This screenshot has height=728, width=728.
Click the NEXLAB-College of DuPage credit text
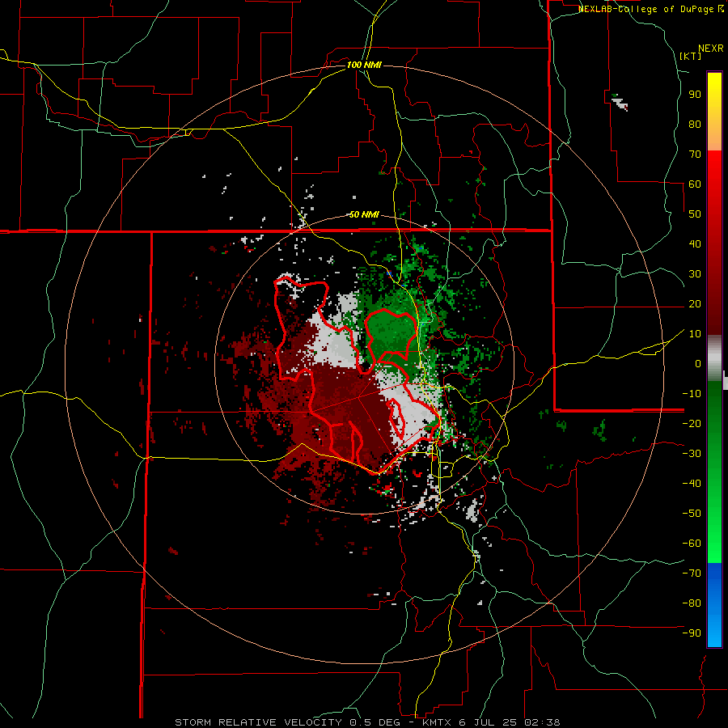[x=650, y=9]
